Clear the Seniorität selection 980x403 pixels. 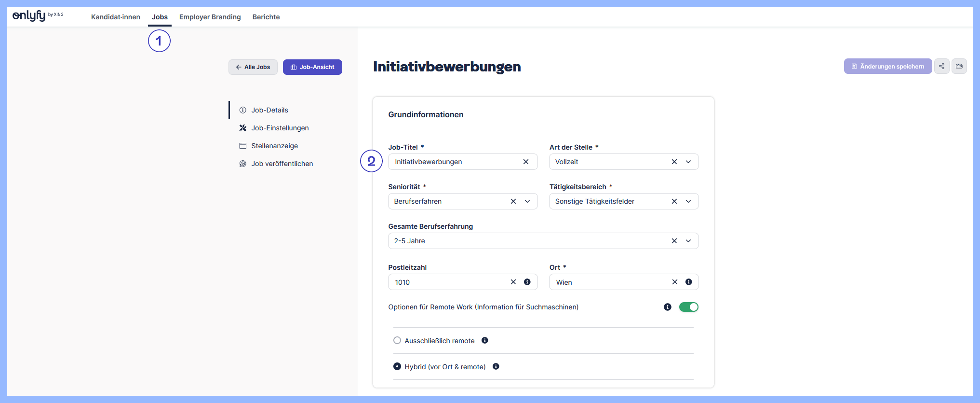point(513,201)
